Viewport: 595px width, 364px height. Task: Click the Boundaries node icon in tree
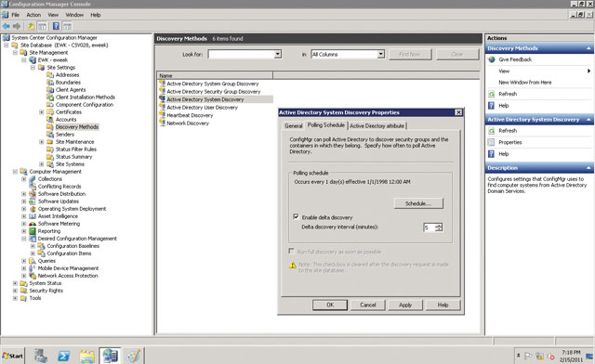(x=50, y=83)
